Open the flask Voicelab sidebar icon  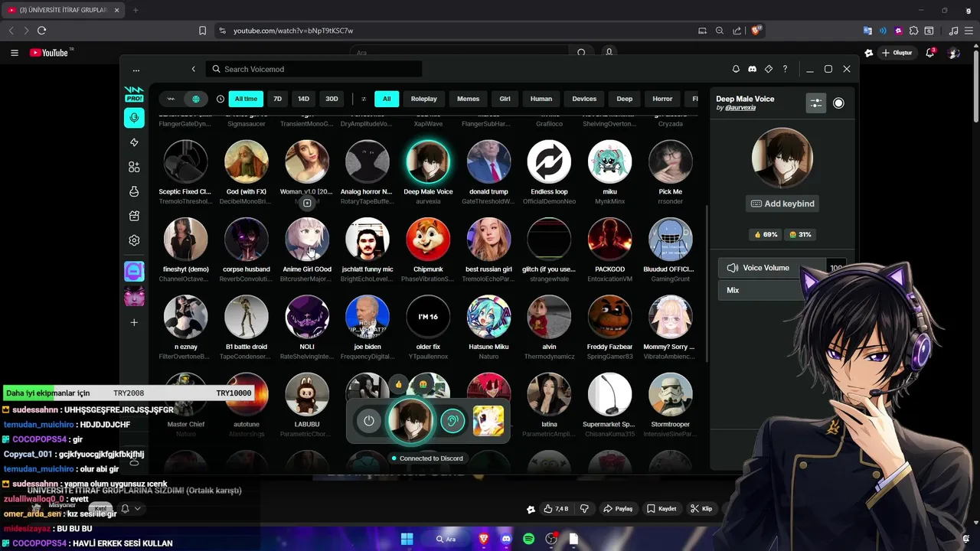[134, 191]
